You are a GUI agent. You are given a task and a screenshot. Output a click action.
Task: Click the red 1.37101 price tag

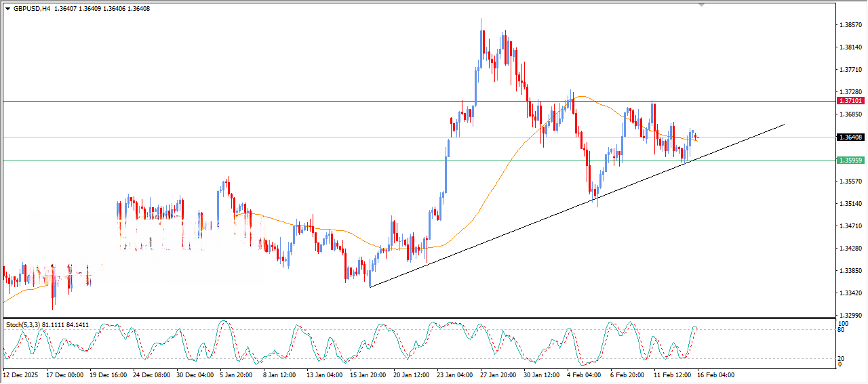pos(850,100)
